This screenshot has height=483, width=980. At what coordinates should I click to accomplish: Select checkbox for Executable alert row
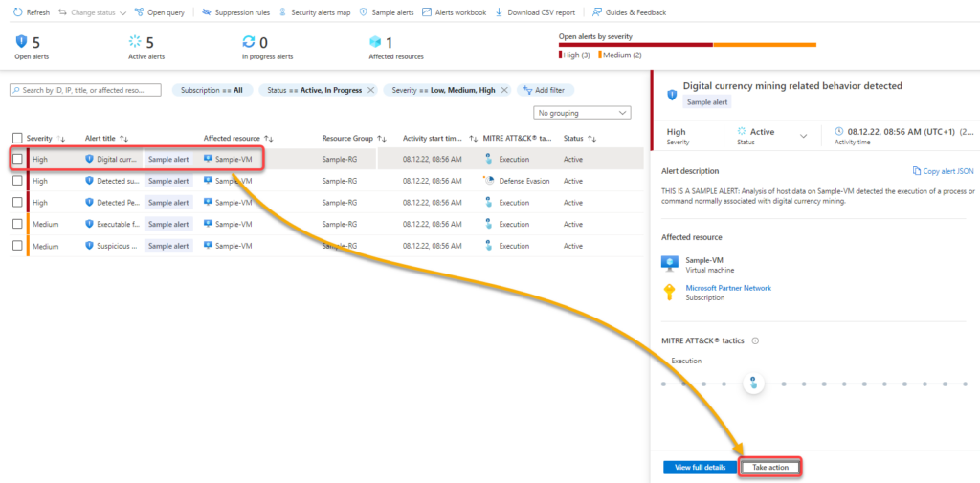click(17, 224)
